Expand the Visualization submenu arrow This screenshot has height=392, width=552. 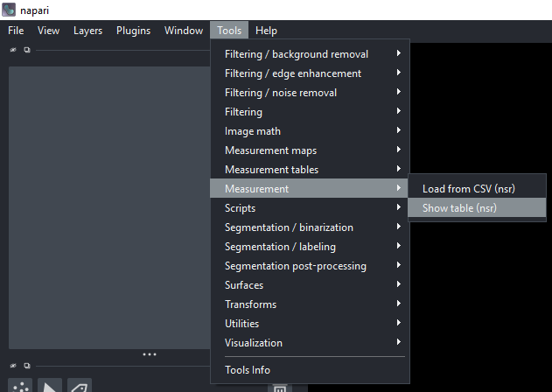[399, 341]
